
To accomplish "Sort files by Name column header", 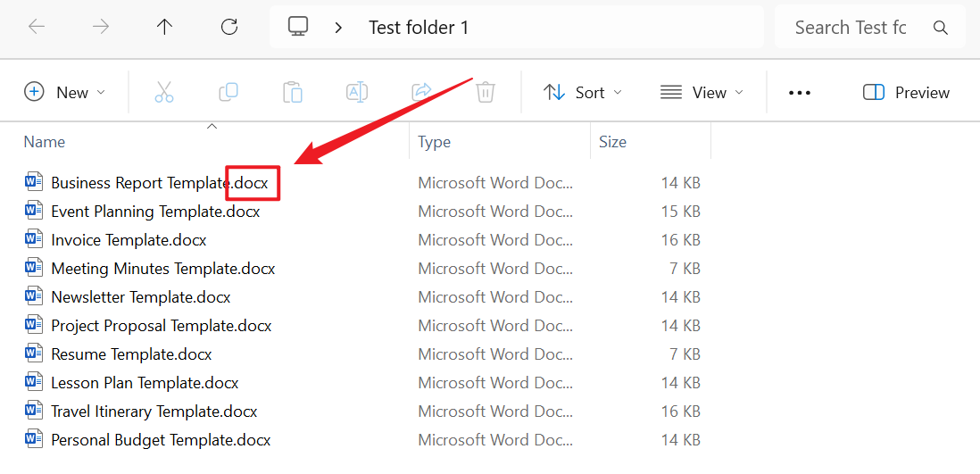I will coord(45,142).
